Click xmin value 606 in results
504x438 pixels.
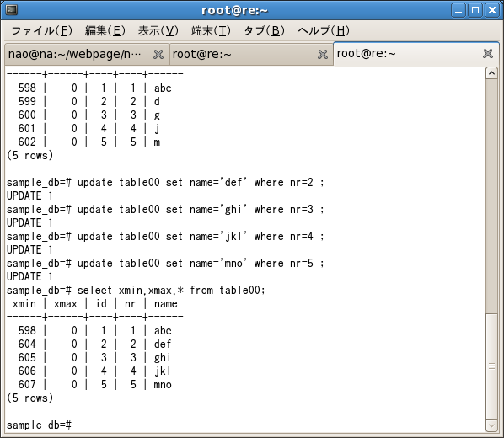pyautogui.click(x=27, y=371)
